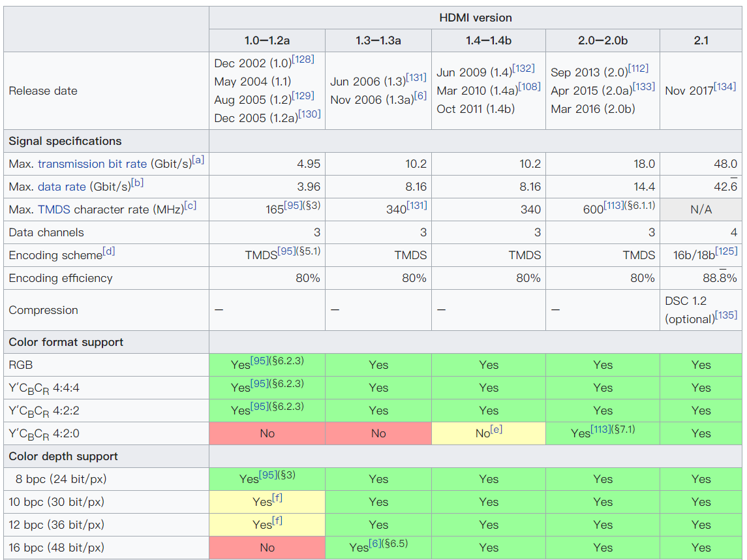Image resolution: width=747 pixels, height=560 pixels.
Task: Select the "1.3–1.3a" column header
Action: [378, 40]
